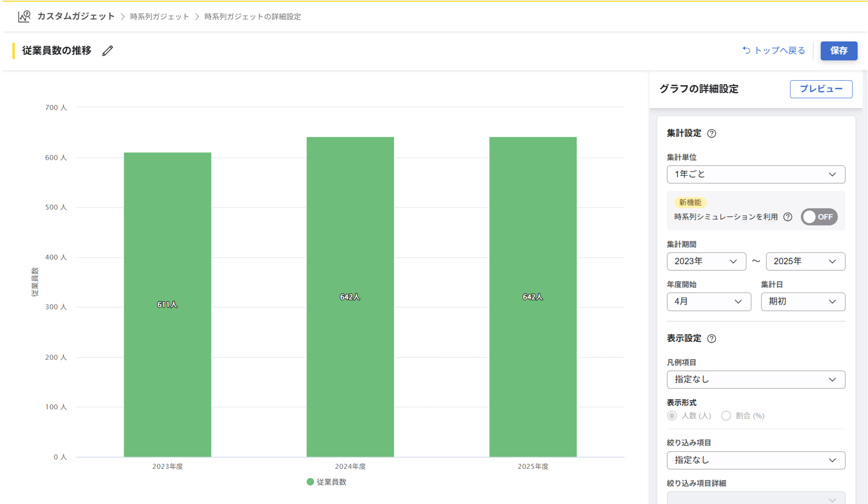Click help icon next to 表示設定
Screen dimensions: 868x504
coord(711,339)
